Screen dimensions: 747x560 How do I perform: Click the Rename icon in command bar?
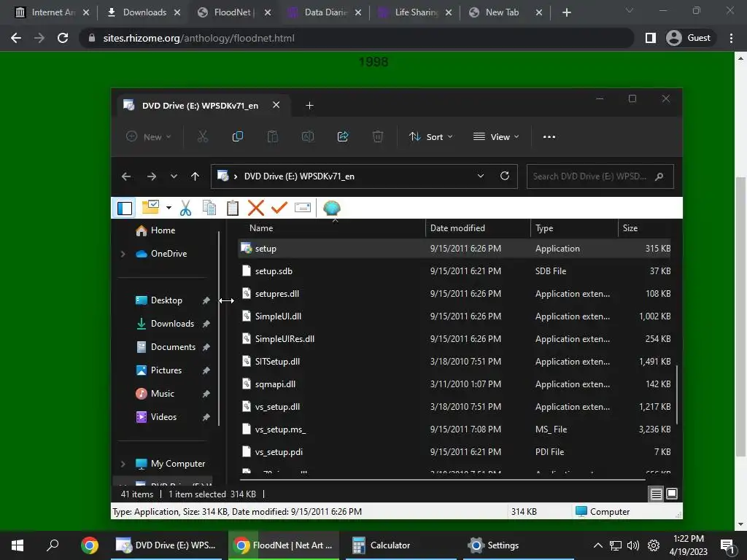point(308,136)
